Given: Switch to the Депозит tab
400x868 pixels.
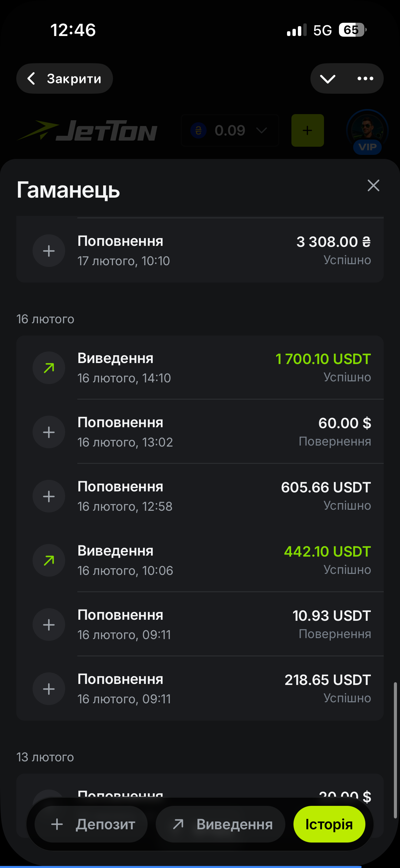Looking at the screenshot, I should (91, 824).
